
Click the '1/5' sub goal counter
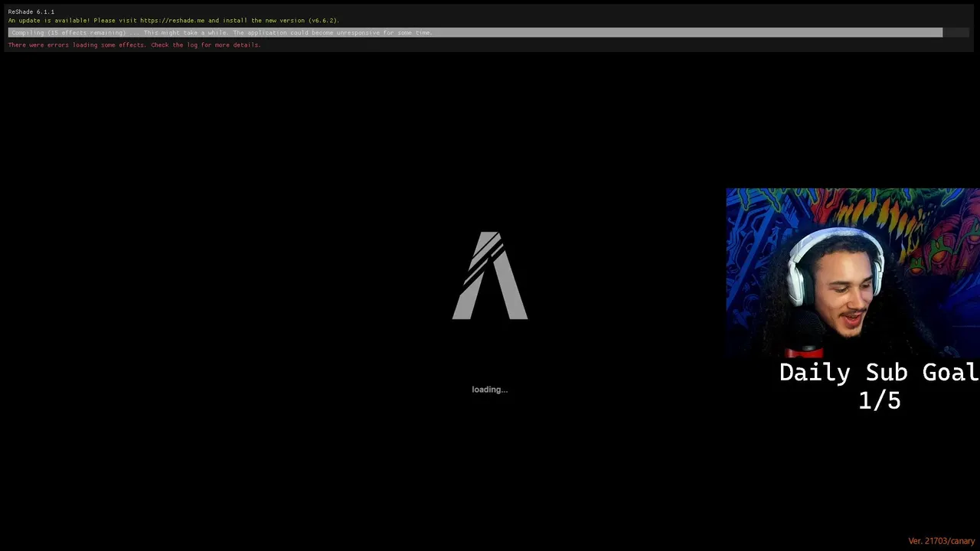pyautogui.click(x=880, y=400)
